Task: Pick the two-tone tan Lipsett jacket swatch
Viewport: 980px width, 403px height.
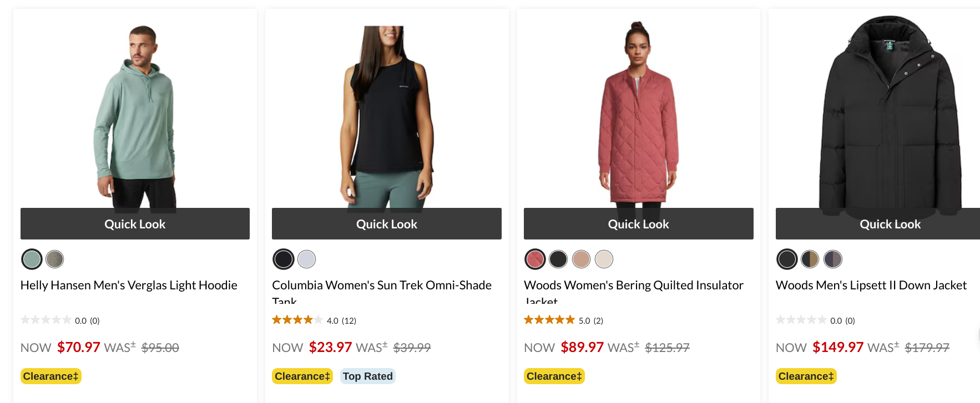Action: [810, 259]
